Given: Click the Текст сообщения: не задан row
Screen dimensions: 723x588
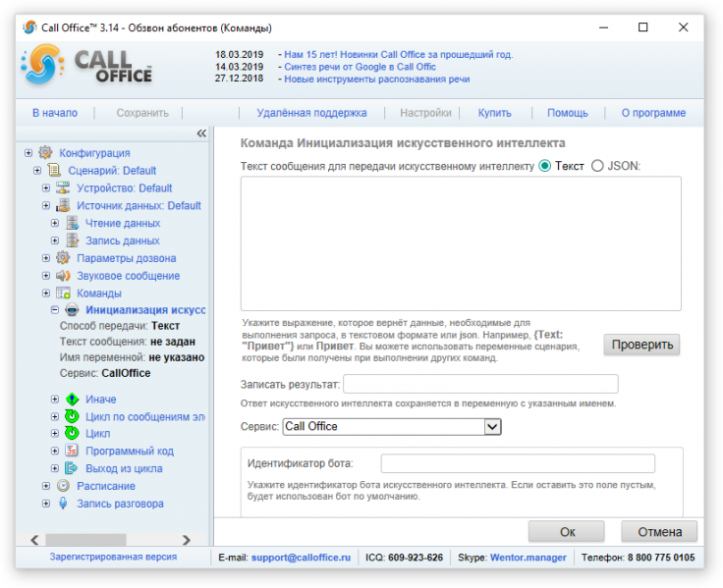Looking at the screenshot, I should coord(128,342).
